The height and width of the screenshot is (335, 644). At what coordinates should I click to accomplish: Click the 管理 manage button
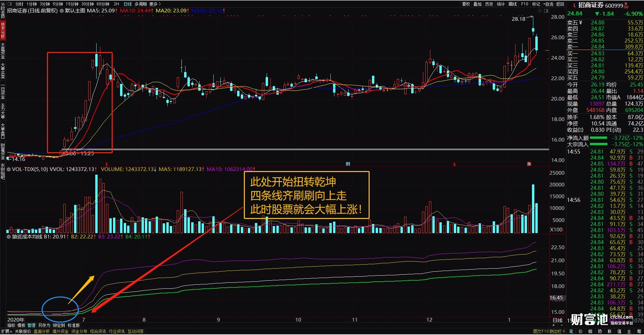pos(32,325)
